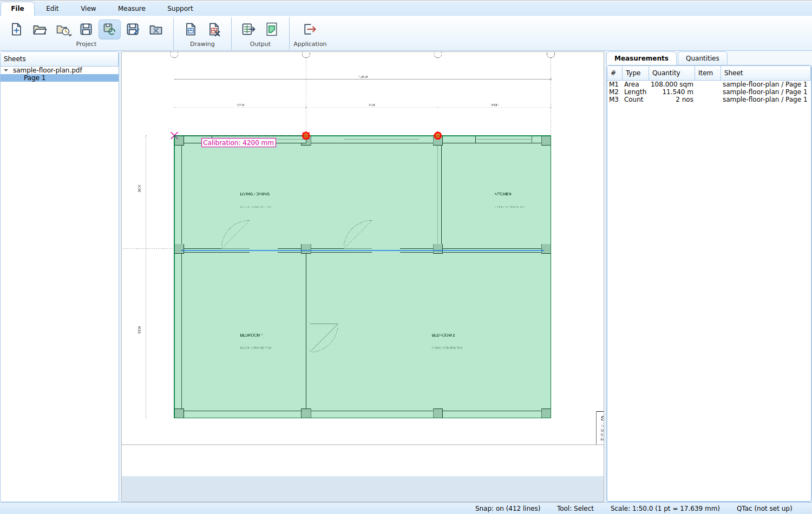
Task: Click the Calibration: 4200 mm label
Action: [239, 143]
